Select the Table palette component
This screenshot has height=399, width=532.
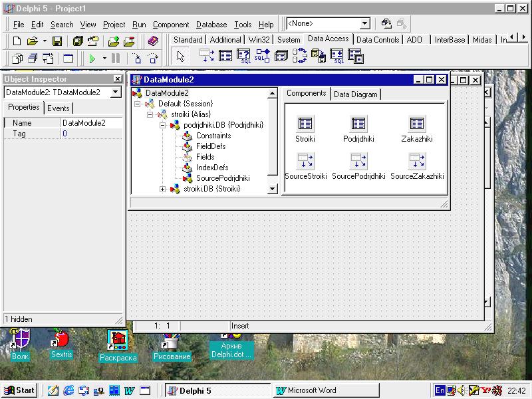(x=225, y=56)
